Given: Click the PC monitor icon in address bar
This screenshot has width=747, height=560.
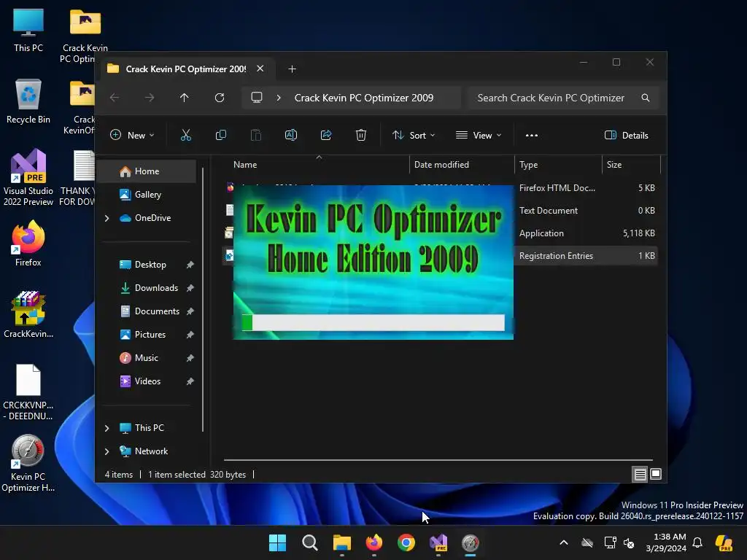Looking at the screenshot, I should [x=257, y=98].
